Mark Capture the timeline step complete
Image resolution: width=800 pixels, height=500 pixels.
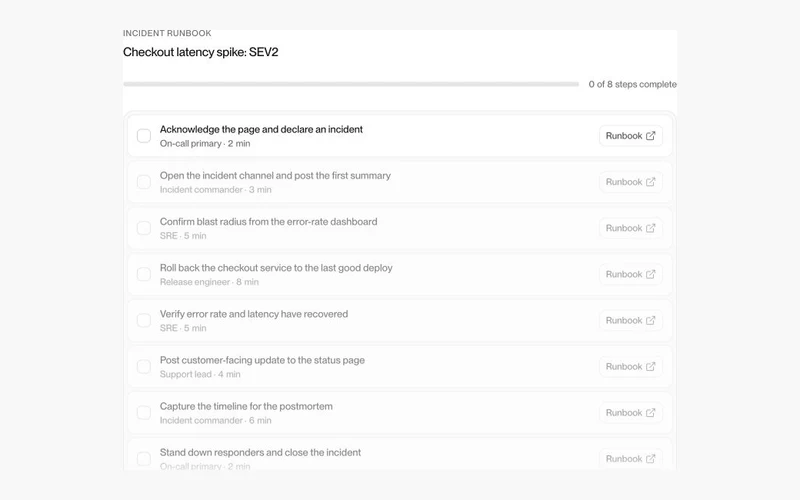[144, 413]
